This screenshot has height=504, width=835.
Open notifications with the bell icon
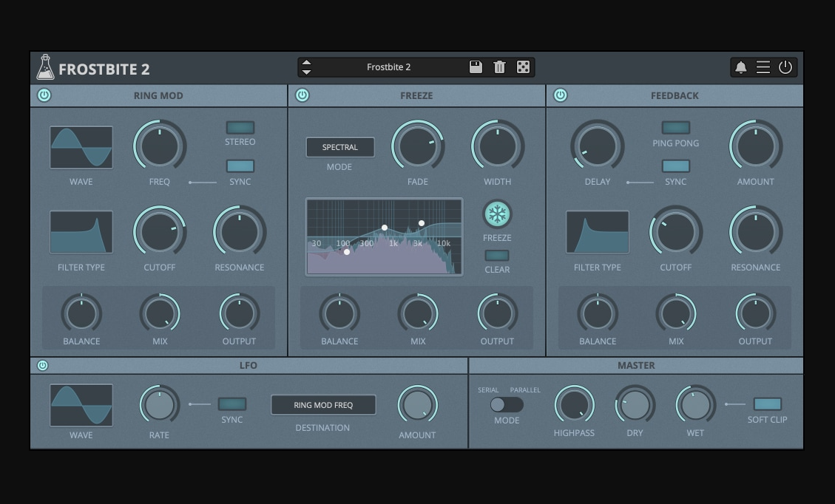(740, 68)
